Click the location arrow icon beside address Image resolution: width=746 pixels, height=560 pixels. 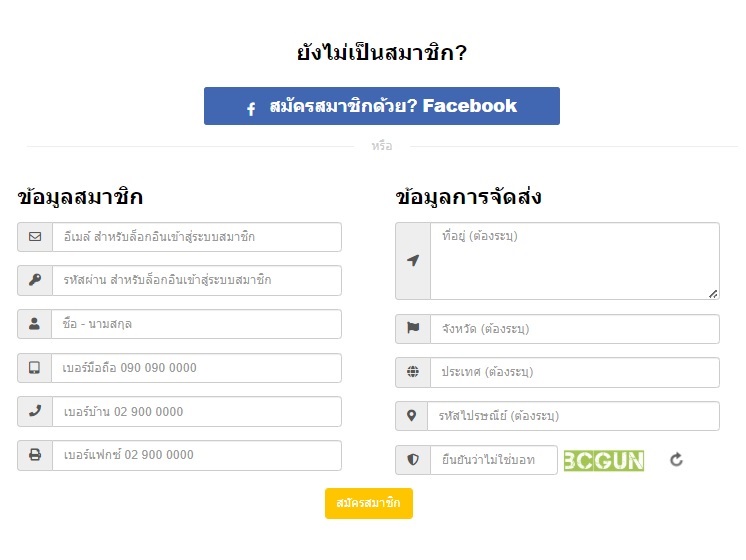click(x=413, y=261)
